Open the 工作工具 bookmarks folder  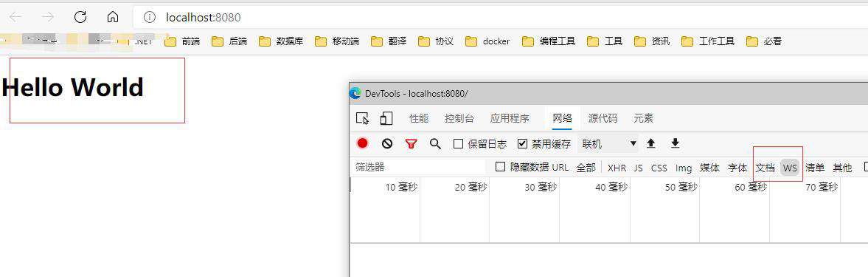coord(708,41)
